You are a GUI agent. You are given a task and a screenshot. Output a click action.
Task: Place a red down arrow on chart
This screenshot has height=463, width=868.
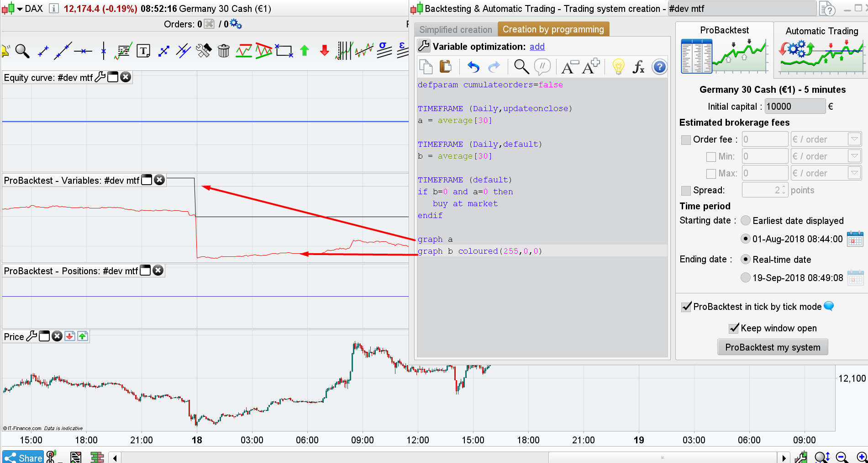tap(325, 51)
